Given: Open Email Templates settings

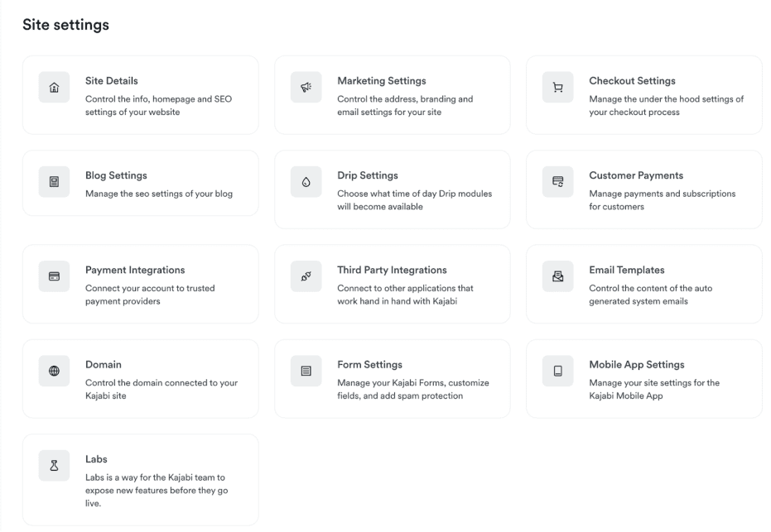Looking at the screenshot, I should (x=626, y=270).
